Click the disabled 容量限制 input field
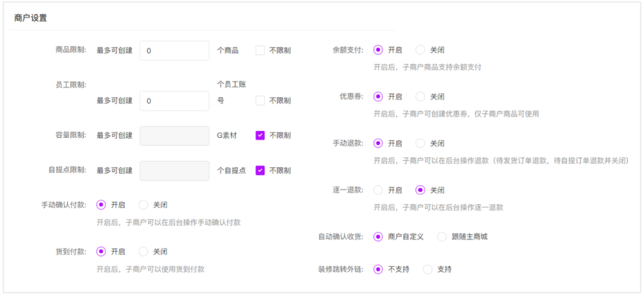The image size is (644, 295). [x=175, y=136]
